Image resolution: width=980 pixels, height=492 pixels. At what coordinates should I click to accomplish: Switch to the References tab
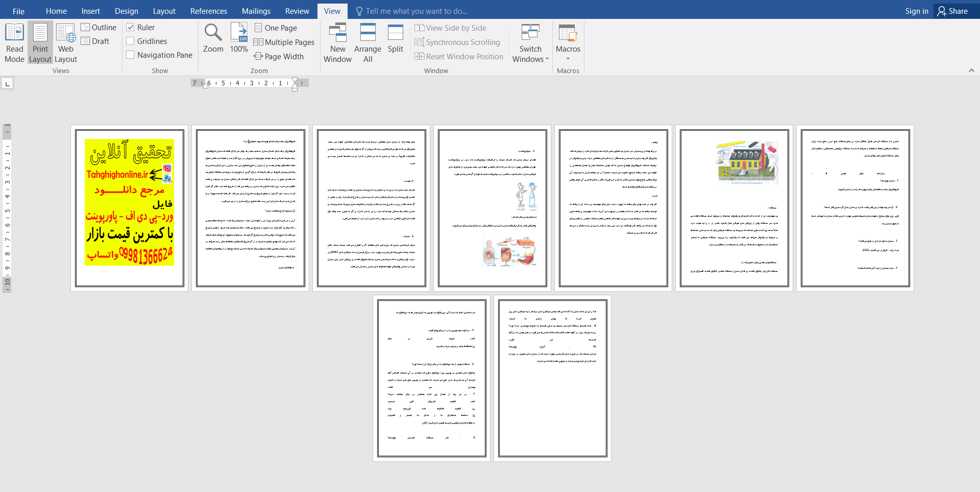click(209, 11)
